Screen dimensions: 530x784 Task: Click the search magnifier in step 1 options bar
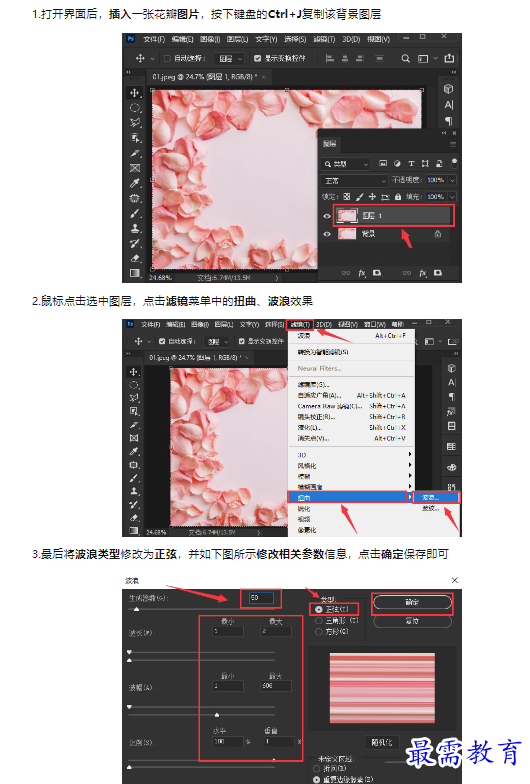coord(406,58)
